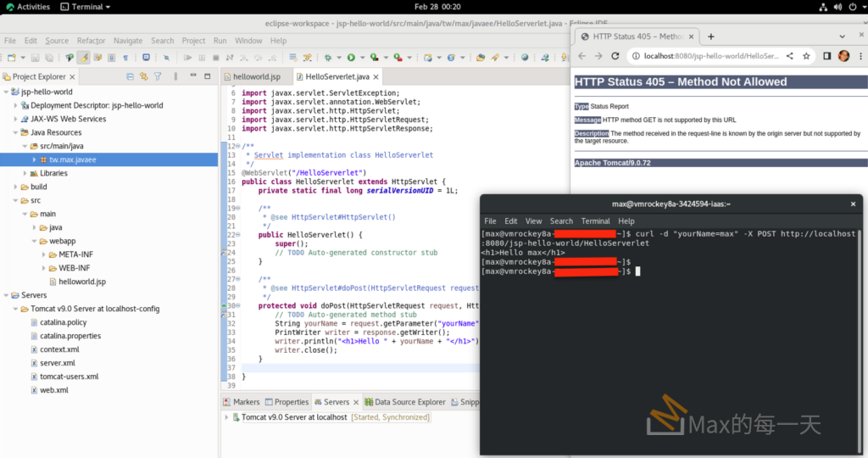Open the browser side panel icon
Screen dimensions: 868x458
[x=827, y=56]
